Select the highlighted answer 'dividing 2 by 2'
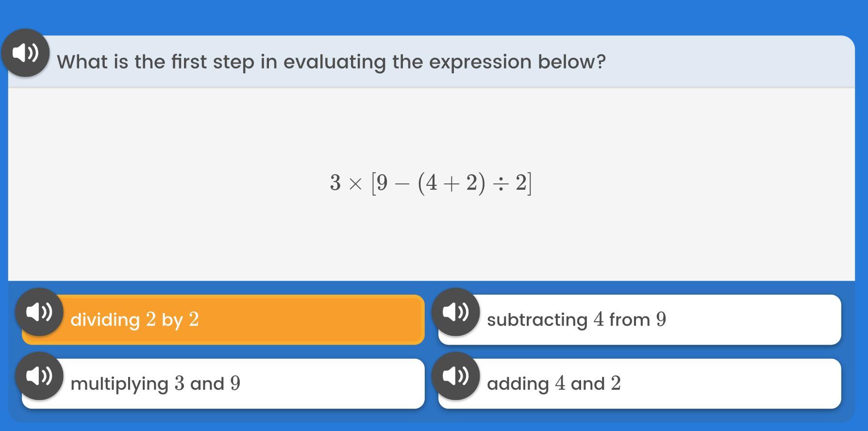 [243, 320]
